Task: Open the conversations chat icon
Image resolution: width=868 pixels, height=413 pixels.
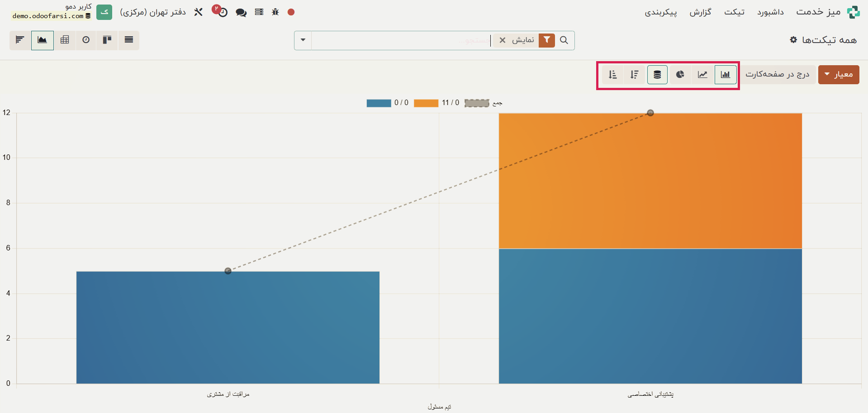Action: (241, 12)
